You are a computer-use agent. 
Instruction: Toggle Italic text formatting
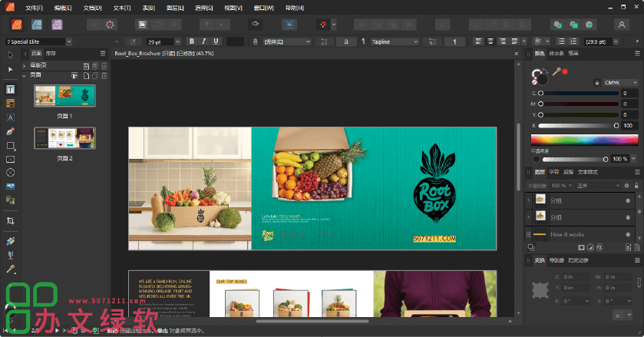[203, 41]
